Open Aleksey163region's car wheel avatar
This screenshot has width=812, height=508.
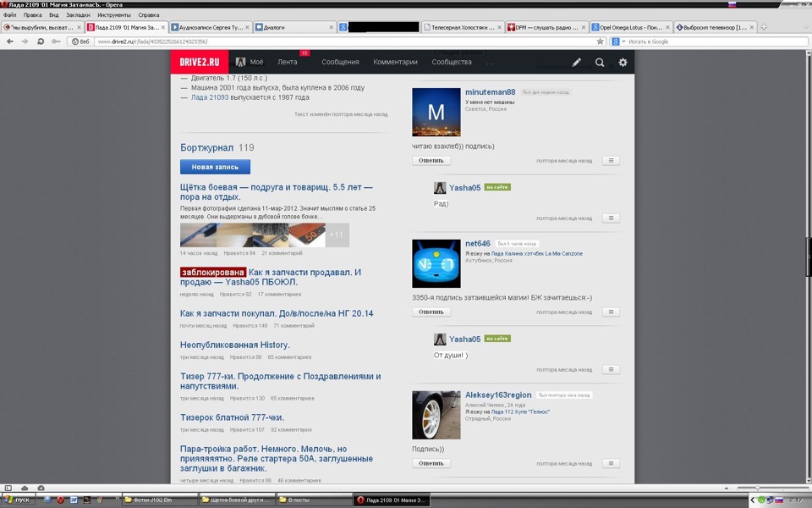pyautogui.click(x=436, y=415)
